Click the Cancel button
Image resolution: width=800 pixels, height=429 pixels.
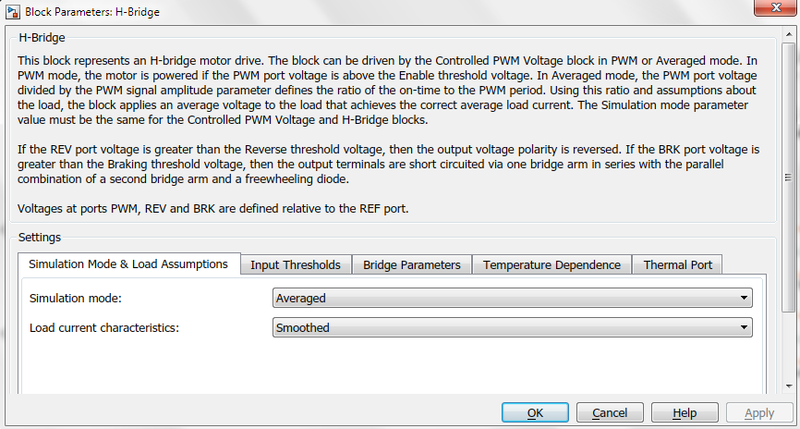(x=610, y=413)
